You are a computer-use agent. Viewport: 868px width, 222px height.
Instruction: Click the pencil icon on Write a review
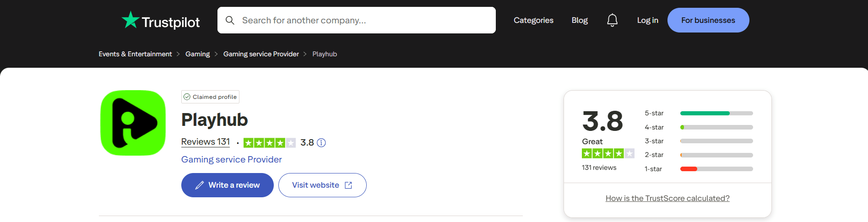click(200, 185)
